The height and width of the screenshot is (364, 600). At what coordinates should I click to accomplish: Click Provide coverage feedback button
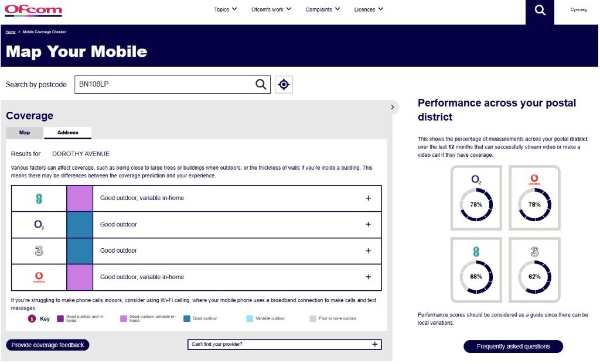[x=47, y=345]
